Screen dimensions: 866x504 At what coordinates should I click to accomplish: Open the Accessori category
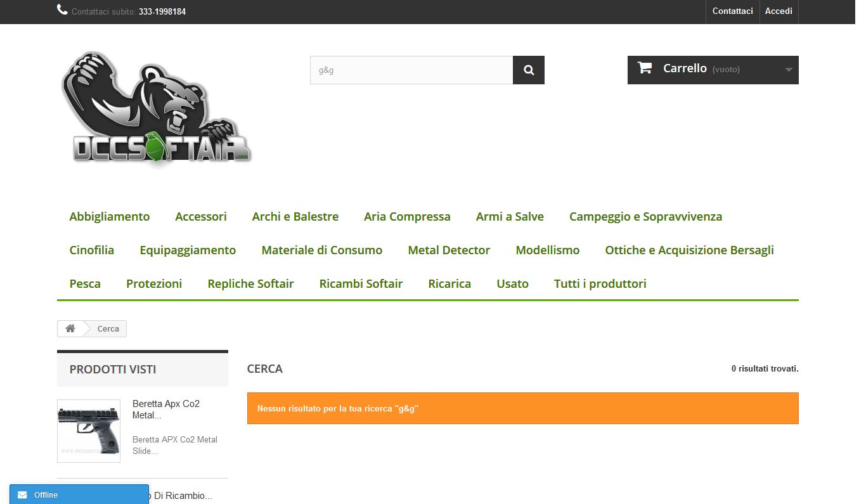201,216
